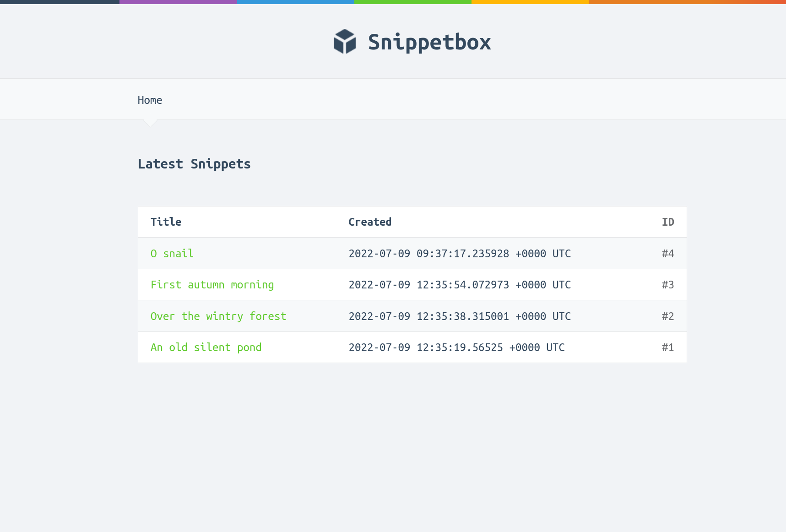Open the Home navigation item
The image size is (786, 532).
150,100
